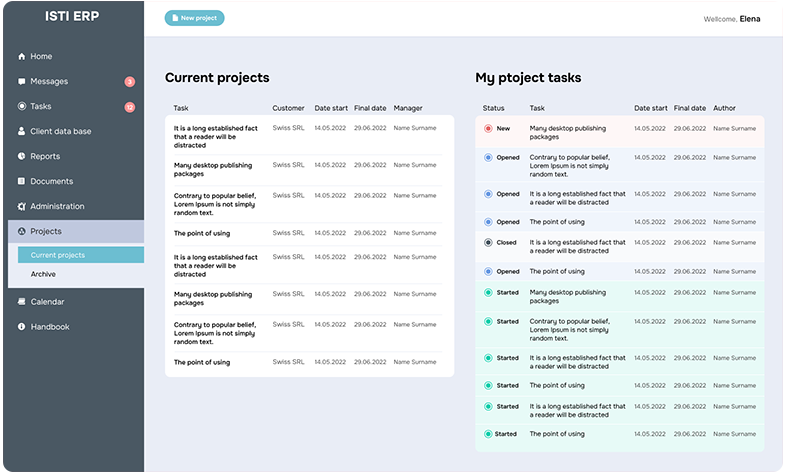The height and width of the screenshot is (476, 785).
Task: Click the Messages speech bubble icon
Action: coord(22,82)
